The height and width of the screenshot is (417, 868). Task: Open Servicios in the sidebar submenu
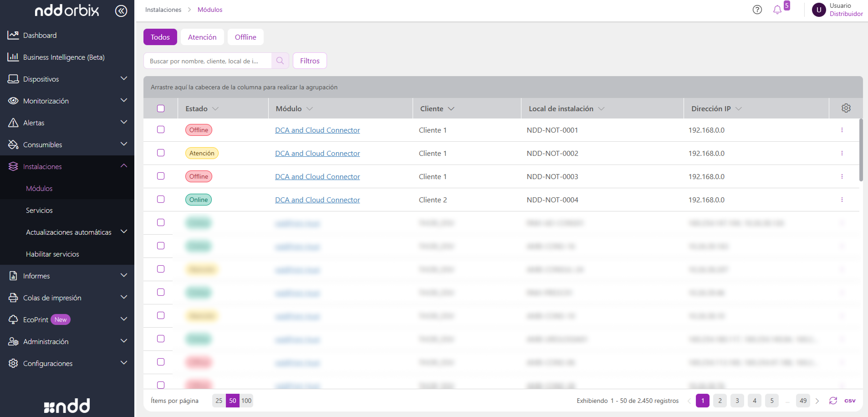tap(39, 210)
